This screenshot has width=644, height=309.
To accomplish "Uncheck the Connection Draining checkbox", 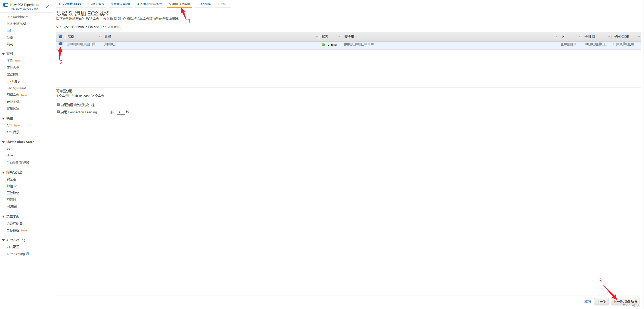I will [59, 112].
